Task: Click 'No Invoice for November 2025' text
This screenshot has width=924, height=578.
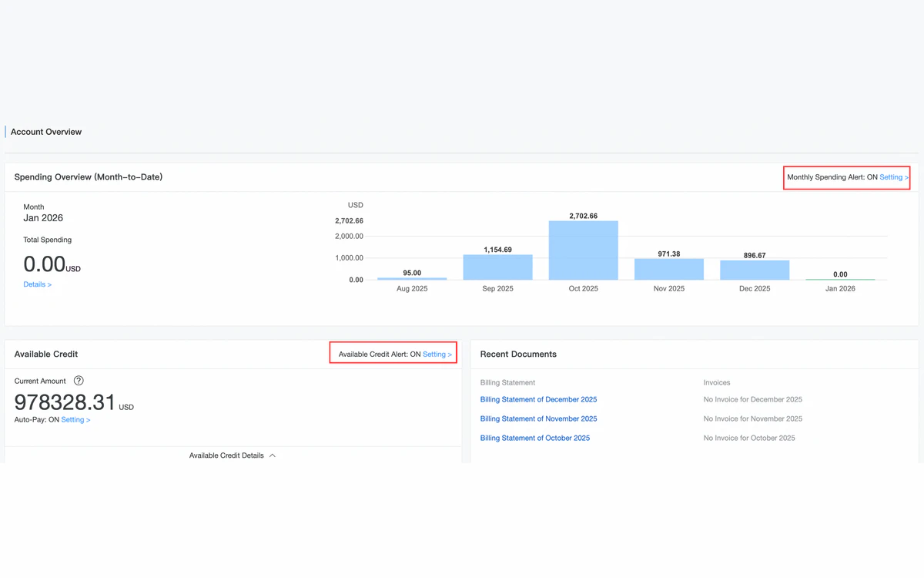Action: point(753,418)
